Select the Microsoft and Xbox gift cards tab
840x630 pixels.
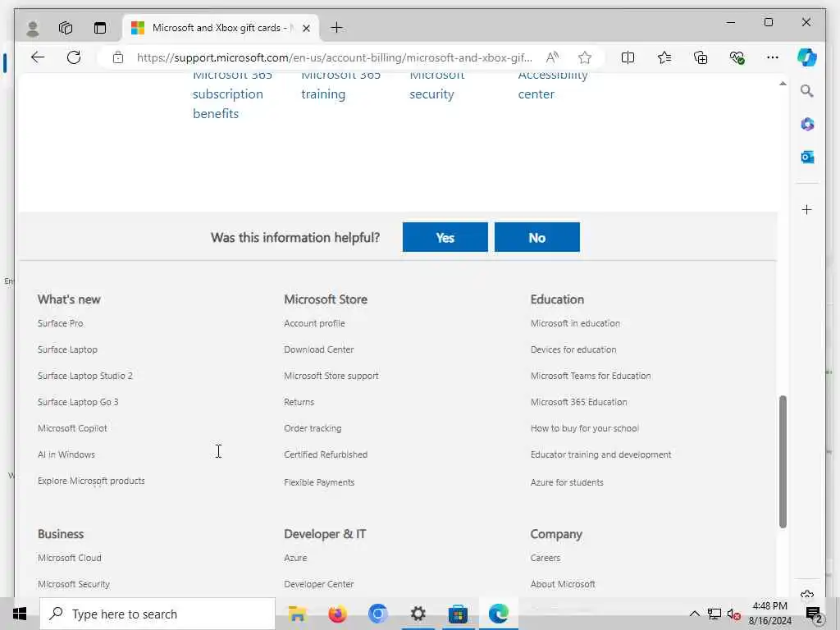(221, 28)
